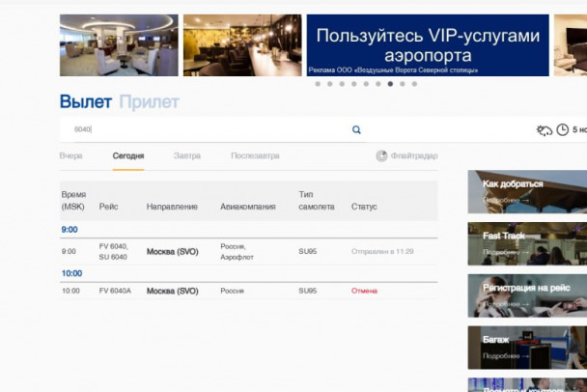
Task: Click the VIP-услугами аэропорта banner
Action: 428,44
